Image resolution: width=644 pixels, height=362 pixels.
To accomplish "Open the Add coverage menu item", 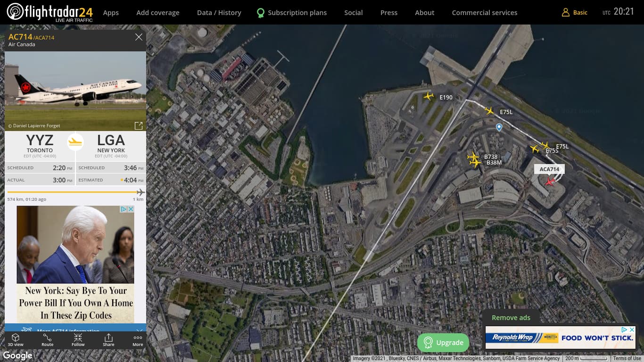I will click(x=158, y=13).
